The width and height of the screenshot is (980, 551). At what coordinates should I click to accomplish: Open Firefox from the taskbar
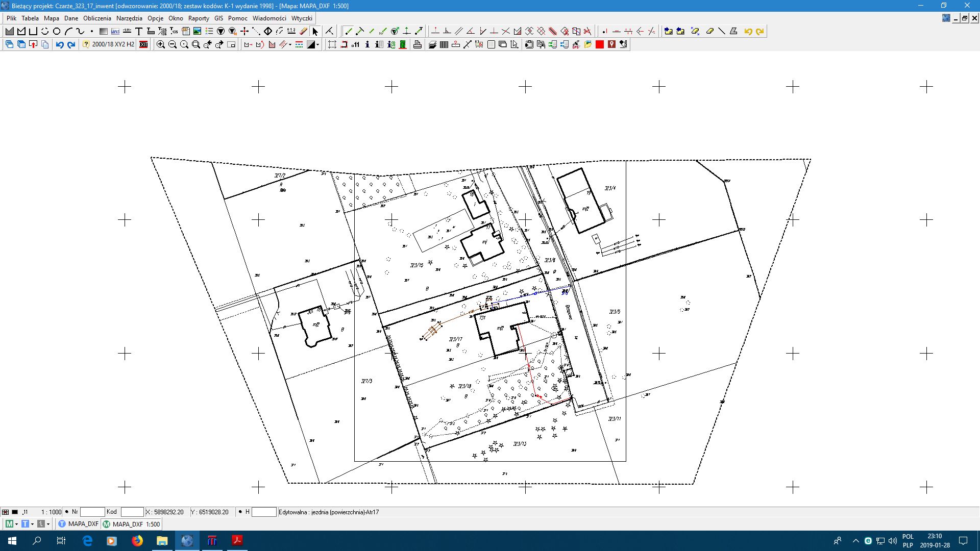pyautogui.click(x=137, y=541)
